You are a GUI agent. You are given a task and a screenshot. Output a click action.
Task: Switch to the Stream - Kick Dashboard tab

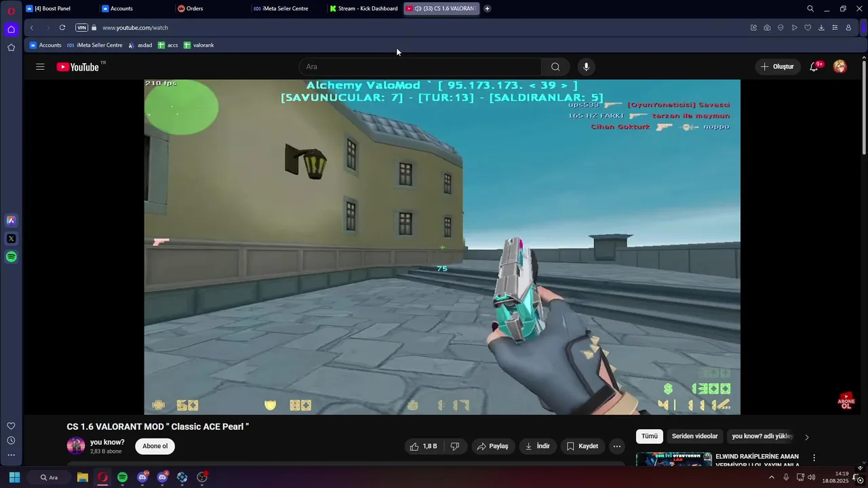pos(364,9)
